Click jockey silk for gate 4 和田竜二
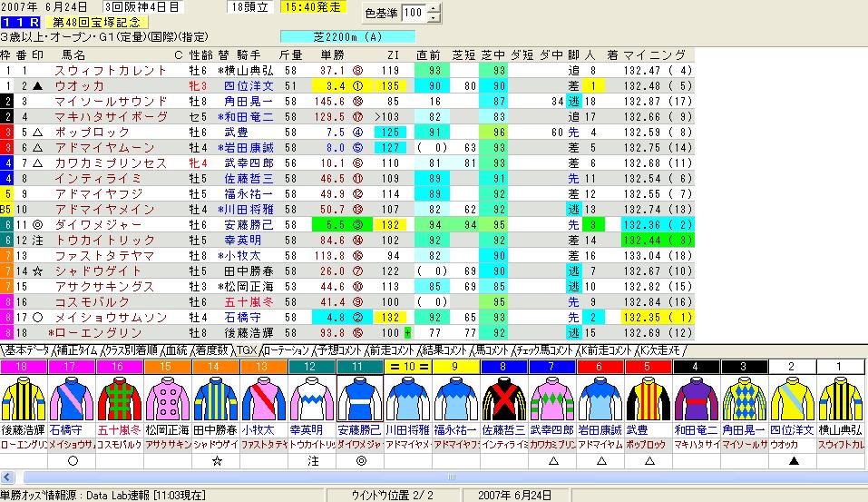868x502 pixels. 697,399
